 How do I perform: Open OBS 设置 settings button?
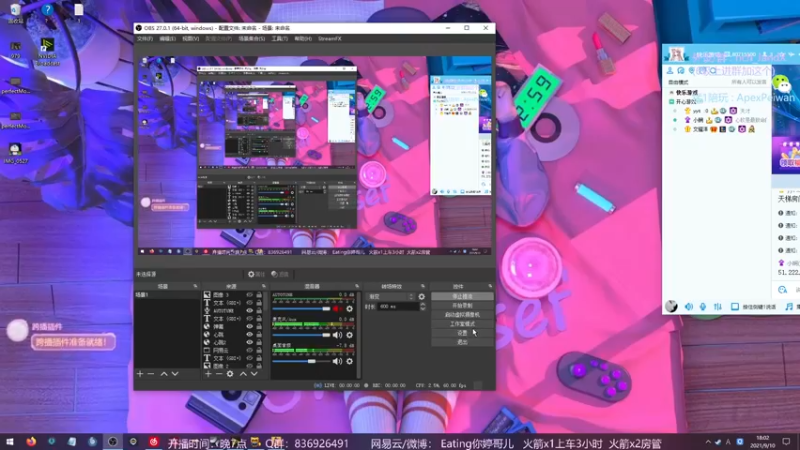[x=462, y=333]
